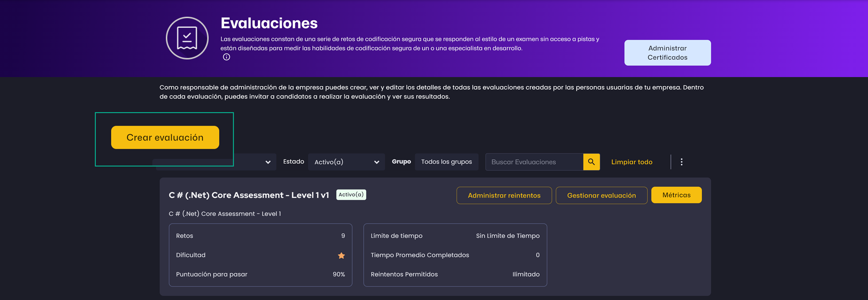Click the Tiempo Promedio Completados label
This screenshot has height=300, width=868.
click(x=420, y=255)
